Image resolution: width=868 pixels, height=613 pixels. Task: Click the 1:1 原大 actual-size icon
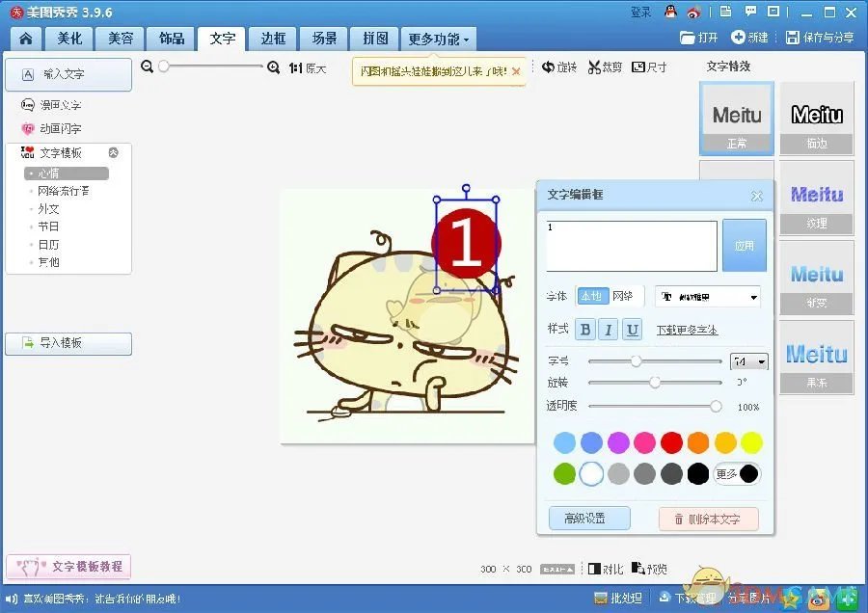tap(307, 67)
